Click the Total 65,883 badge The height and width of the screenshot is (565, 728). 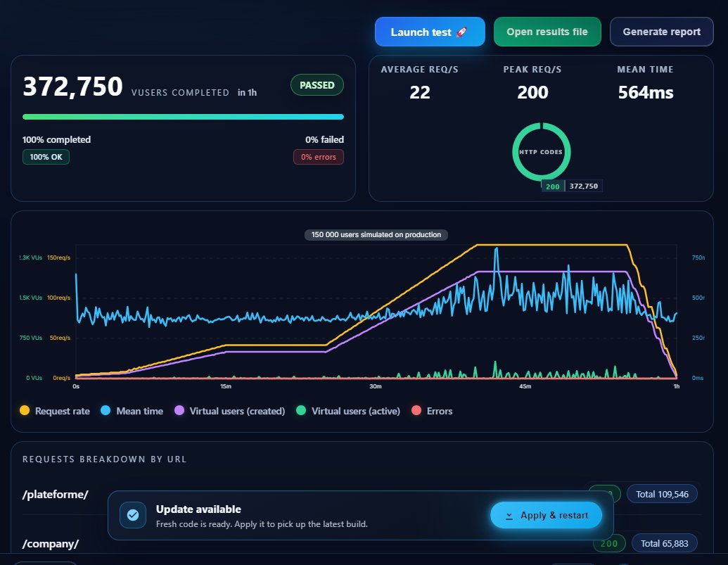[665, 544]
